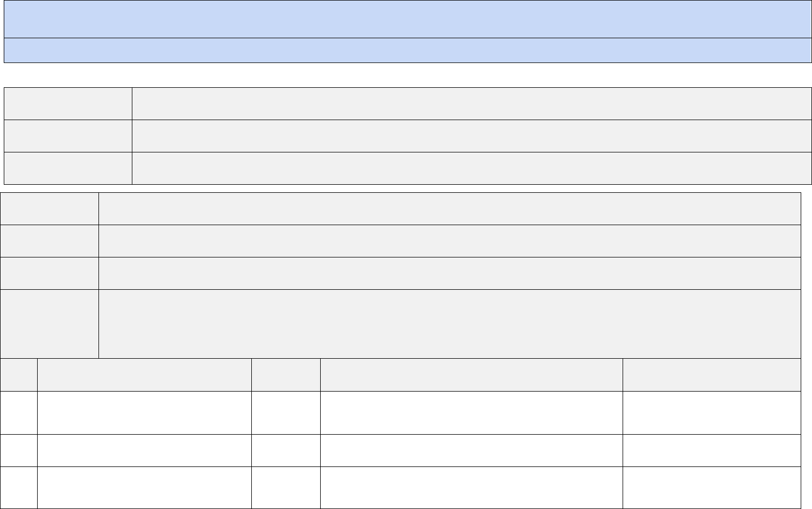Select second wide field of the second table

pos(450,241)
